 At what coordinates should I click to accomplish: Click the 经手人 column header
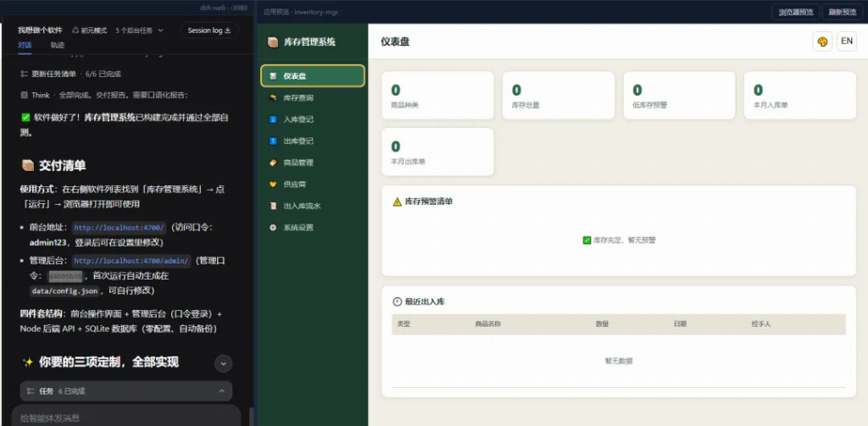pyautogui.click(x=761, y=324)
